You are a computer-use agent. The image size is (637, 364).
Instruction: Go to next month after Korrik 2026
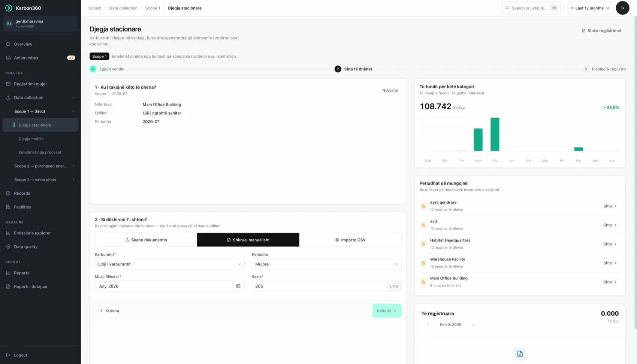(x=473, y=325)
